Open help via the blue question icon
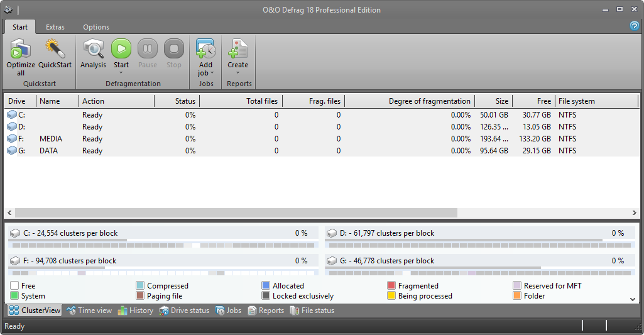 634,26
